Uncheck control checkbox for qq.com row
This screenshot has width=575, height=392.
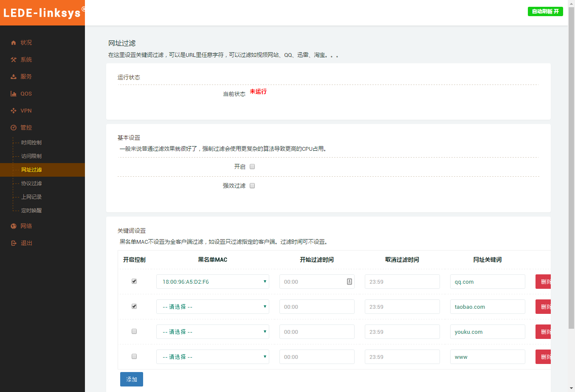click(x=134, y=281)
